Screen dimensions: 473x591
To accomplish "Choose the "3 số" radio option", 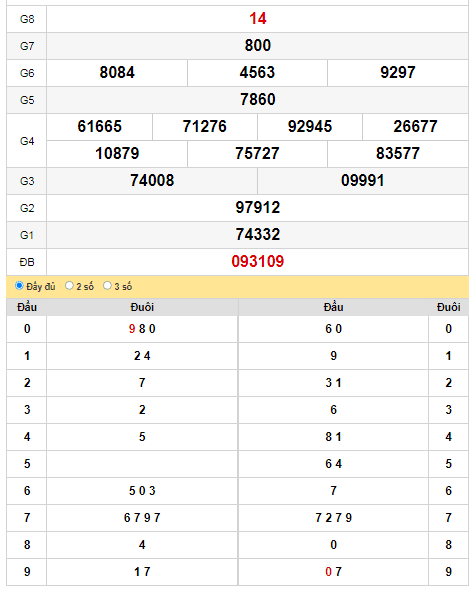I will pyautogui.click(x=107, y=286).
